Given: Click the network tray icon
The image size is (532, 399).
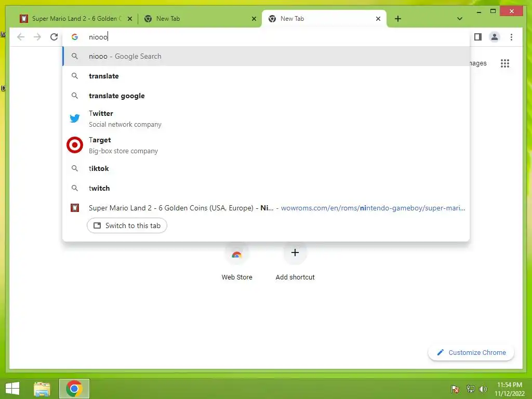Looking at the screenshot, I should coord(470,389).
